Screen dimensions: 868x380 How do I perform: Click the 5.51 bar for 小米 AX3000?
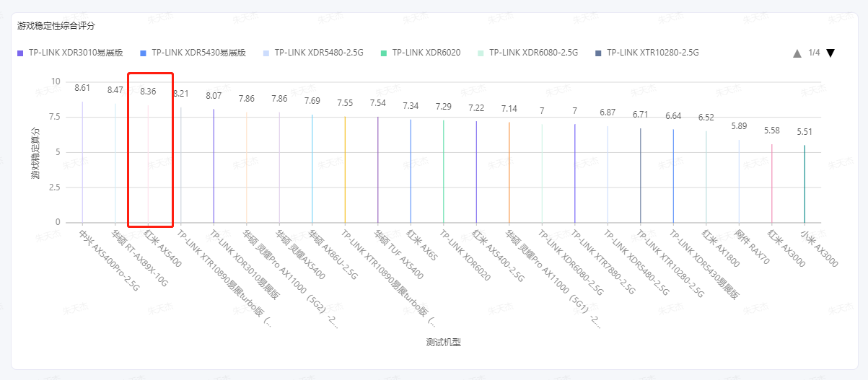tap(805, 184)
